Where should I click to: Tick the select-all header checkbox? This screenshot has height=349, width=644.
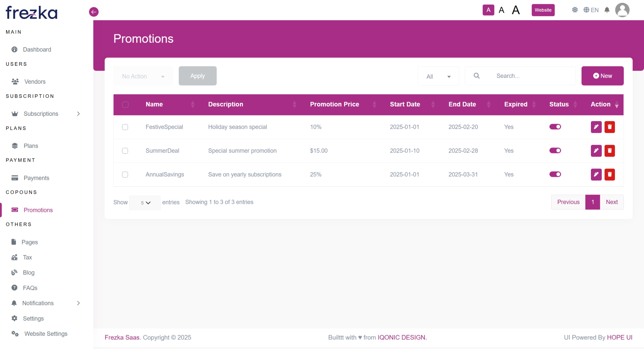125,105
